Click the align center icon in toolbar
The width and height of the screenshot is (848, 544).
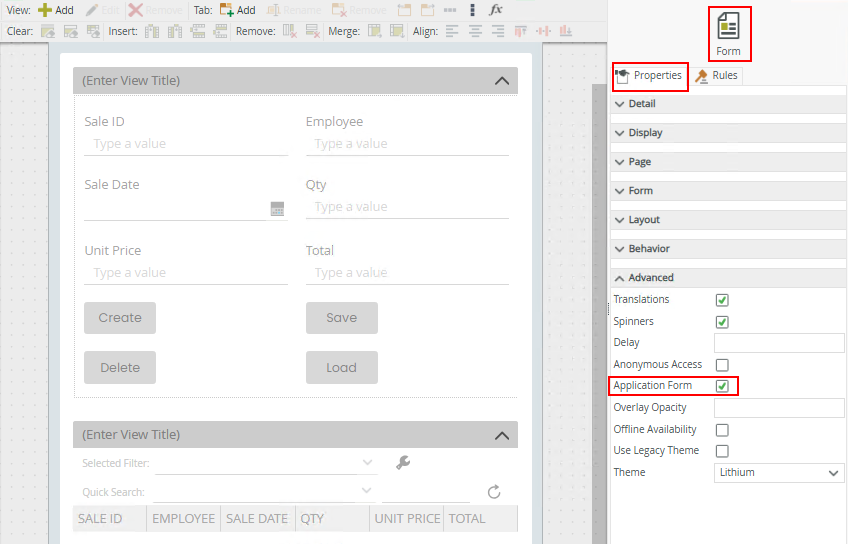pos(475,31)
